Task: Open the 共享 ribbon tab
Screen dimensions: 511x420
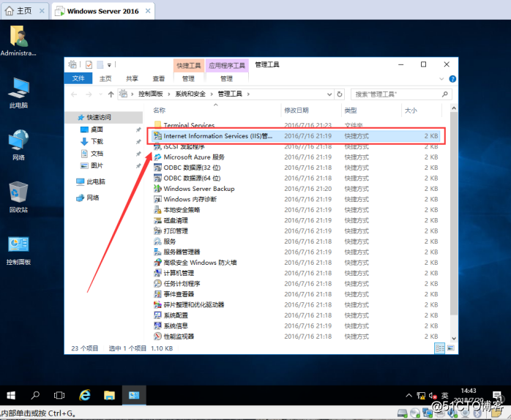Action: pos(132,78)
